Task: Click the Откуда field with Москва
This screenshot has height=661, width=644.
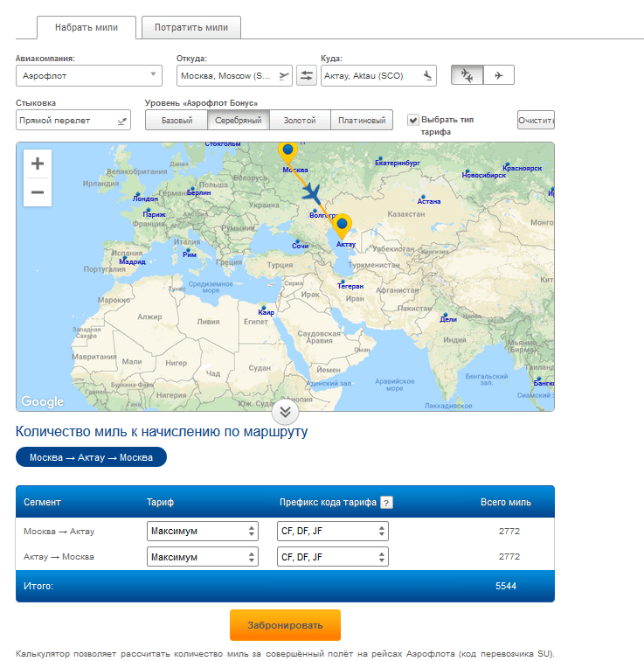Action: [234, 76]
